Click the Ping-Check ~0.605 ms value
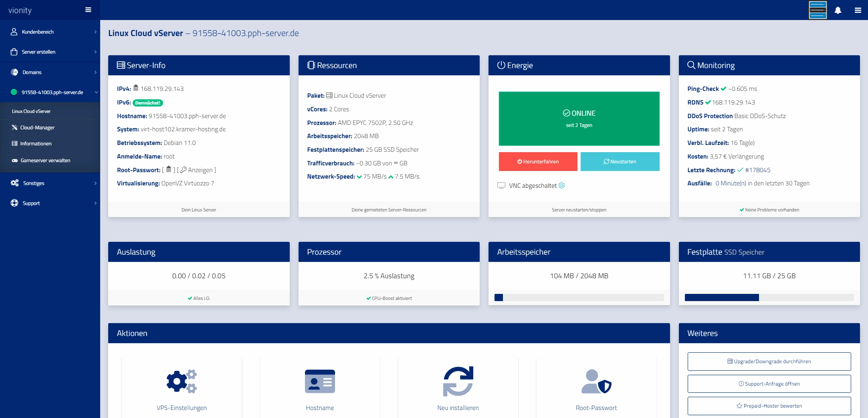This screenshot has width=868, height=418. click(743, 89)
